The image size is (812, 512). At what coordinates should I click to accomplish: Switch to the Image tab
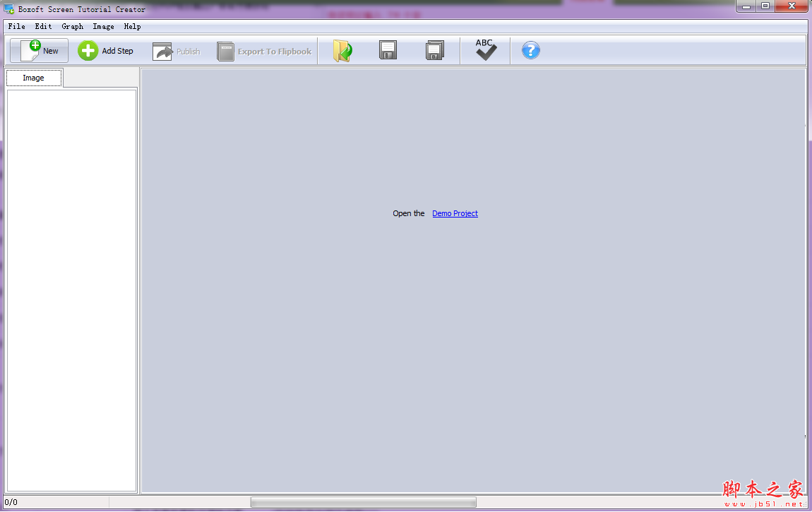tap(33, 78)
